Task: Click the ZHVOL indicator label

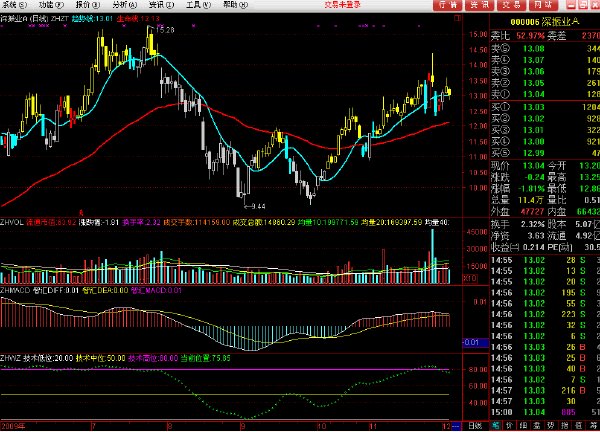Action: point(12,222)
